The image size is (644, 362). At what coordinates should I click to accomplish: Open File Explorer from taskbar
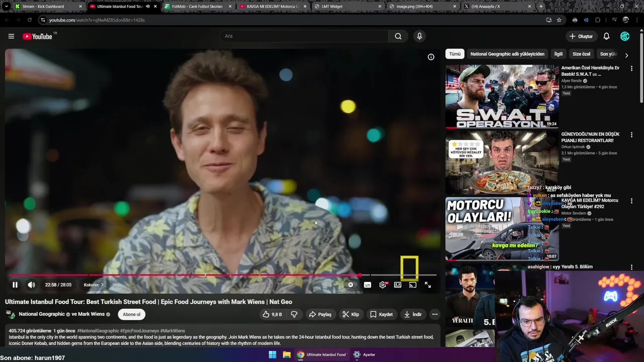(286, 354)
